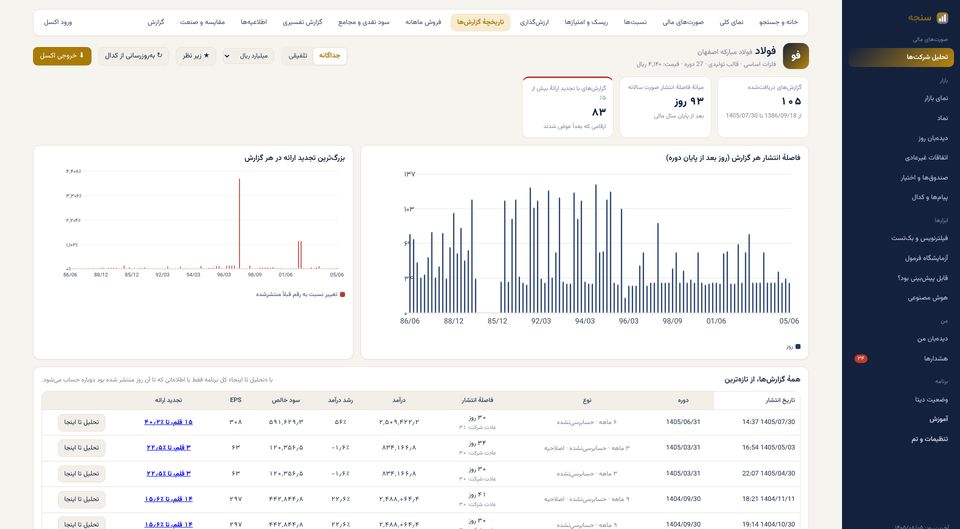
Task: Open صندوق‌ها و اختیار in the sidebar
Action: (x=924, y=178)
